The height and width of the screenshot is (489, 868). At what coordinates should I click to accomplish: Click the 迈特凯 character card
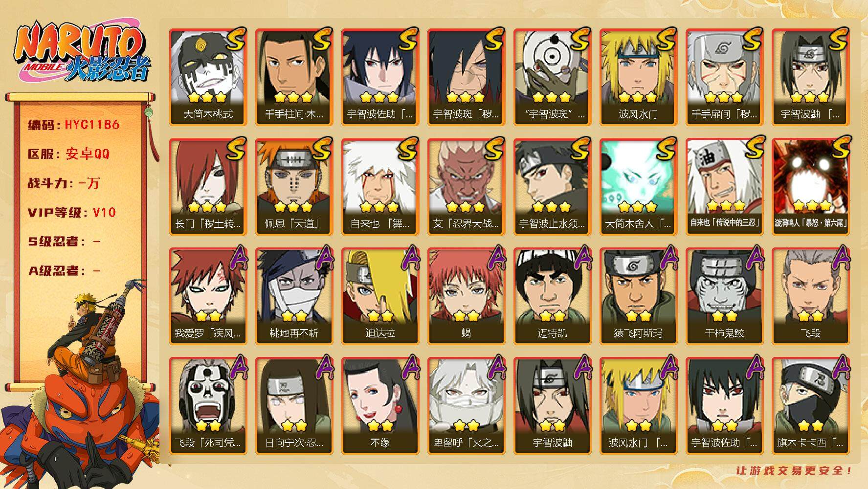(552, 296)
